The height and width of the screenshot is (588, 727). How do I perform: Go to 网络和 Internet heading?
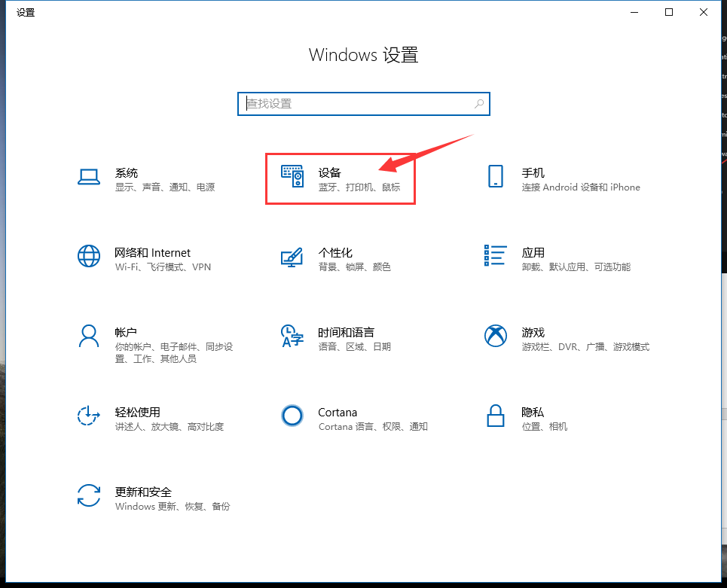pyautogui.click(x=152, y=252)
